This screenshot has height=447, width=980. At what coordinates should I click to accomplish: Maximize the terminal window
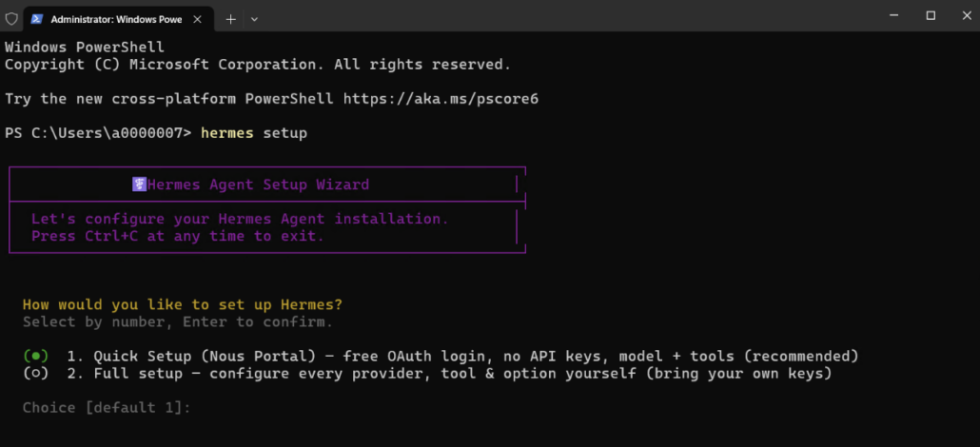tap(931, 15)
